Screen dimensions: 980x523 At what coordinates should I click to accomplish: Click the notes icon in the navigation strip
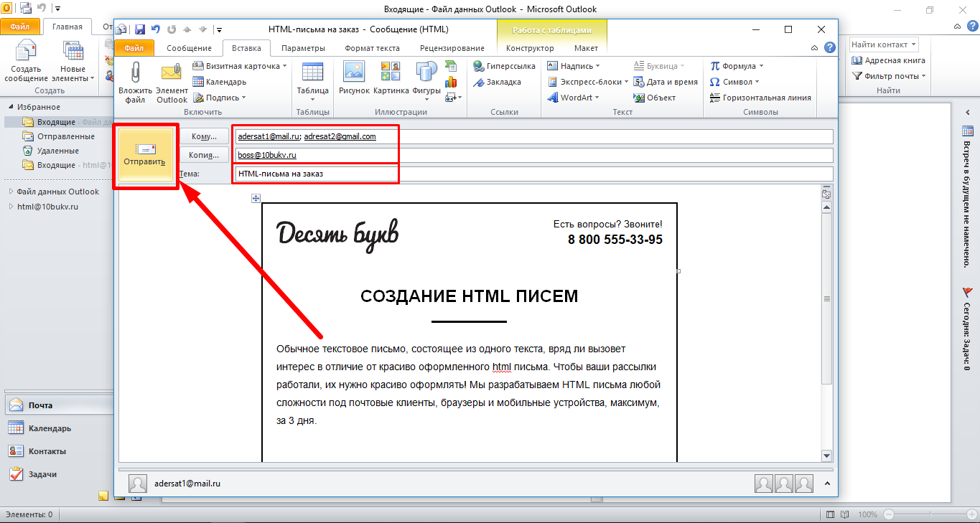pos(103,496)
